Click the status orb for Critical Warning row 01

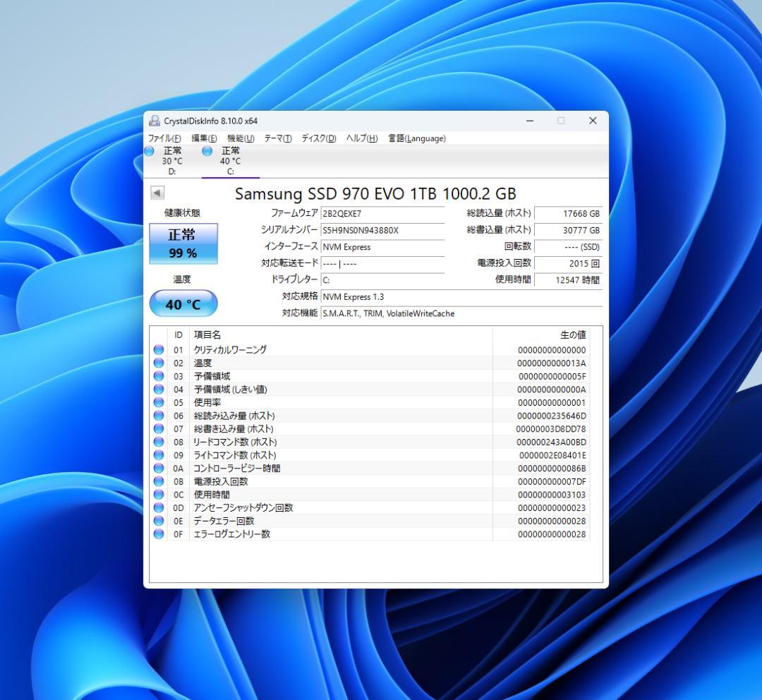click(x=159, y=349)
